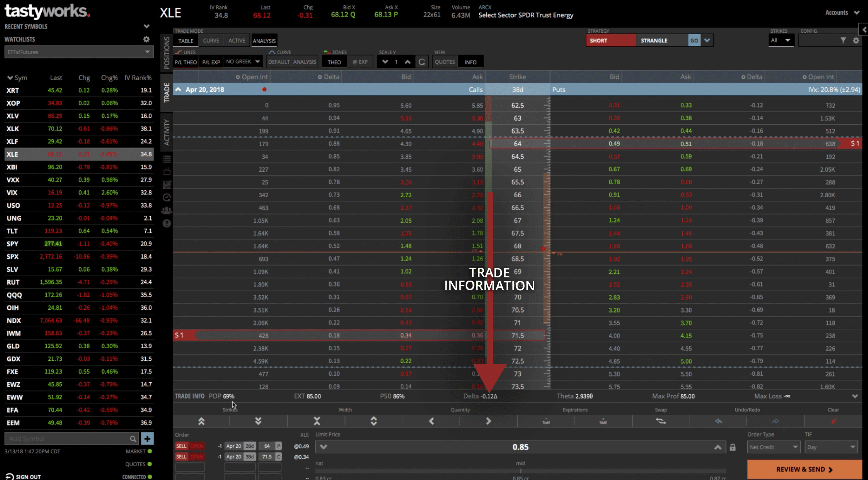This screenshot has width=868, height=480.
Task: Open Order Type Net Credit dropdown
Action: [773, 447]
